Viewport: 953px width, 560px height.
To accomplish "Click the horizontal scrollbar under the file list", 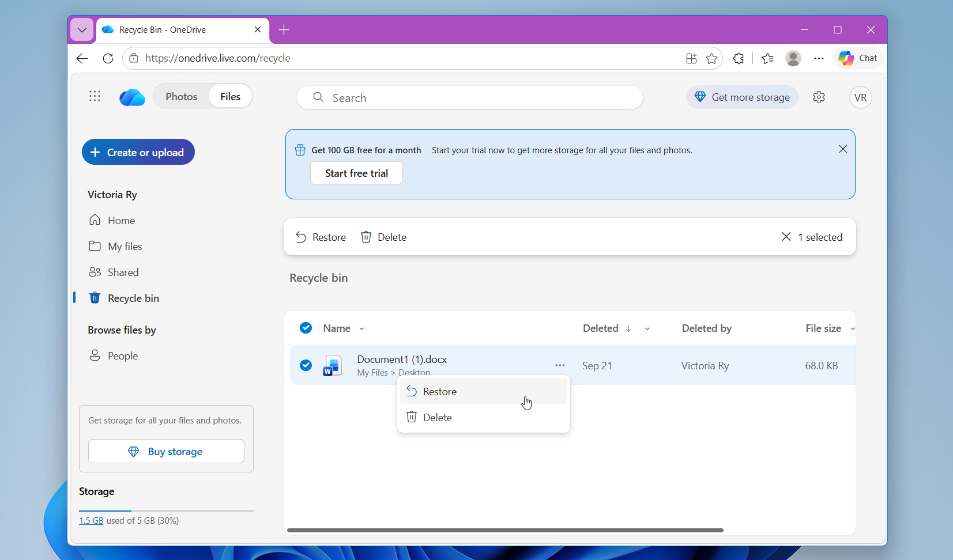I will point(505,530).
